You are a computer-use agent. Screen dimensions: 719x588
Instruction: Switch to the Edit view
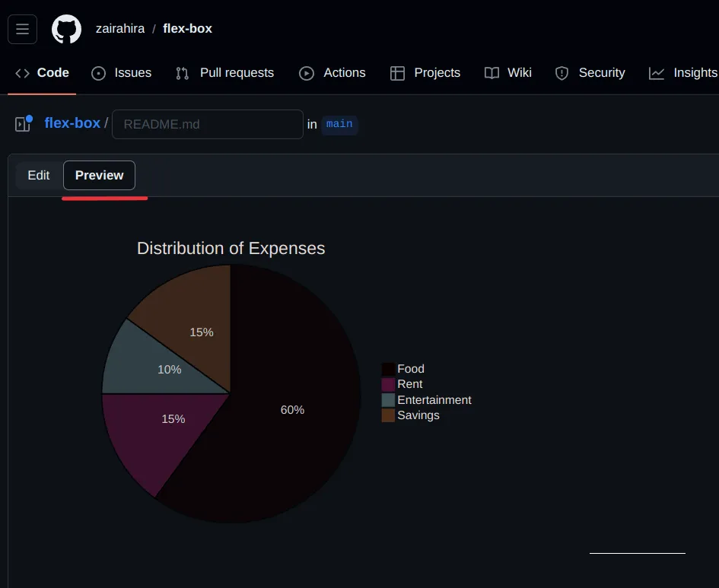39,176
